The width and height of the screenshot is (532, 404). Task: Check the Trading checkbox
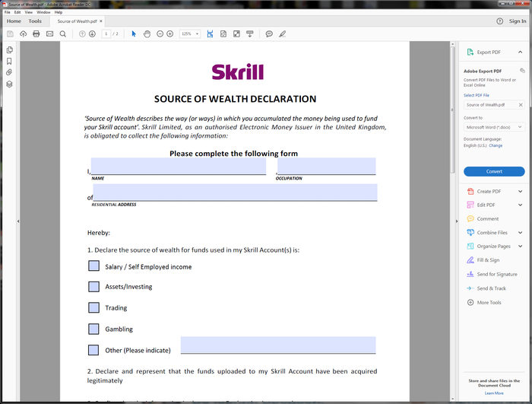[94, 308]
